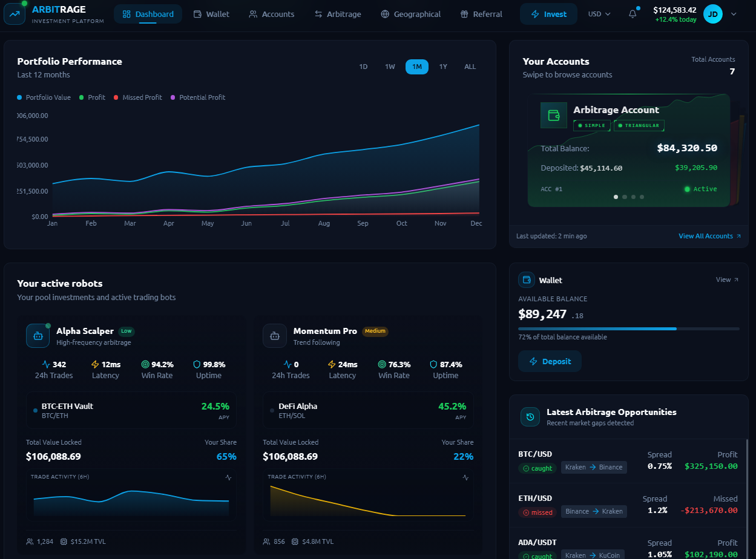Click the Alpha Scalper trade activity pulse icon
The width and height of the screenshot is (756, 559).
coord(228,477)
